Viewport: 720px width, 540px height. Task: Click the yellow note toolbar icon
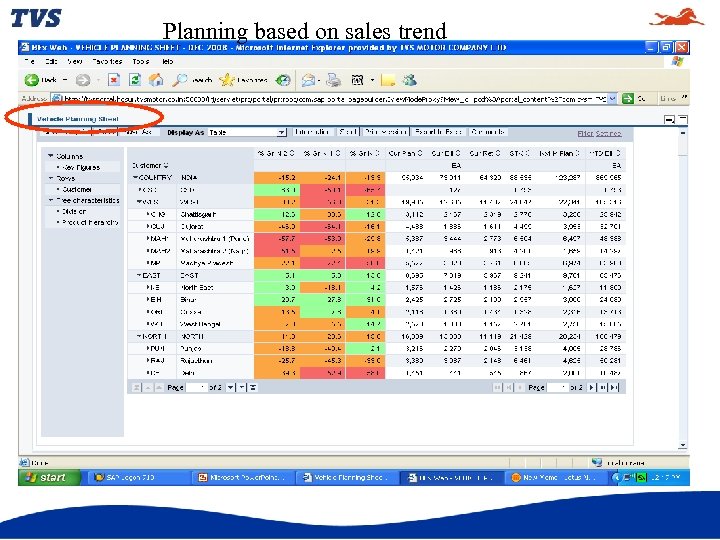[388, 80]
